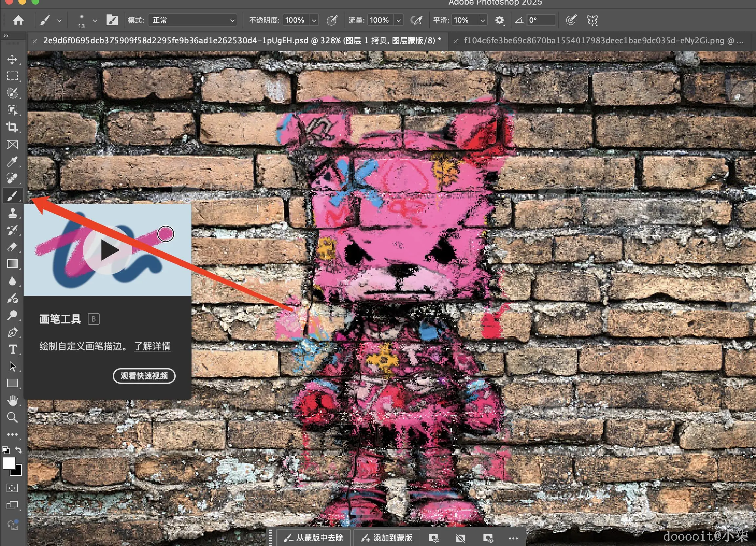Screen dimensions: 756x546
Task: Expand the brush preset picker arrow
Action: pyautogui.click(x=95, y=20)
